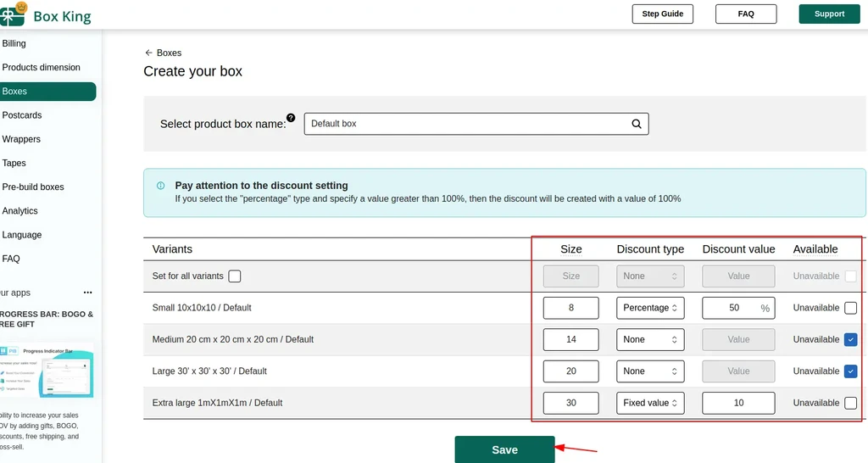Open Pre-build boxes in the sidebar
Image resolution: width=868 pixels, height=463 pixels.
pos(33,187)
